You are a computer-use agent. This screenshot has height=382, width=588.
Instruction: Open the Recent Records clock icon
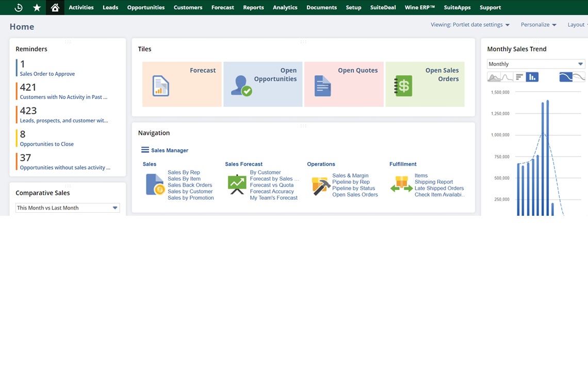[19, 7]
